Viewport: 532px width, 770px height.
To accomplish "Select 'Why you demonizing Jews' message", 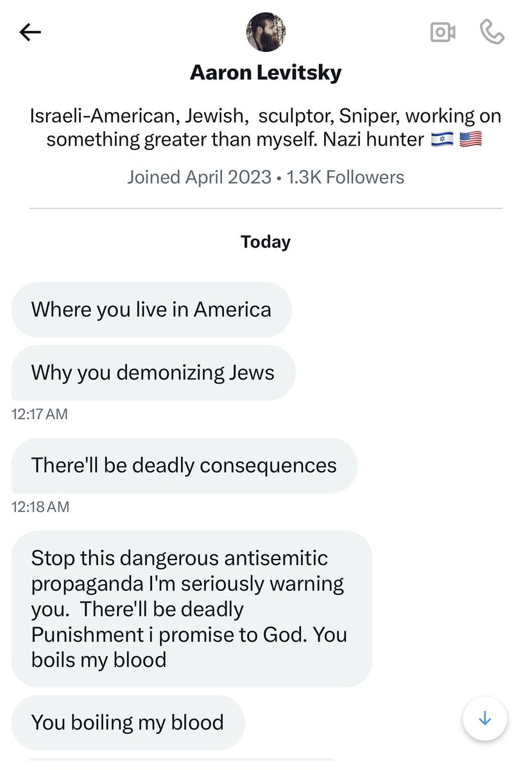I will [x=153, y=373].
